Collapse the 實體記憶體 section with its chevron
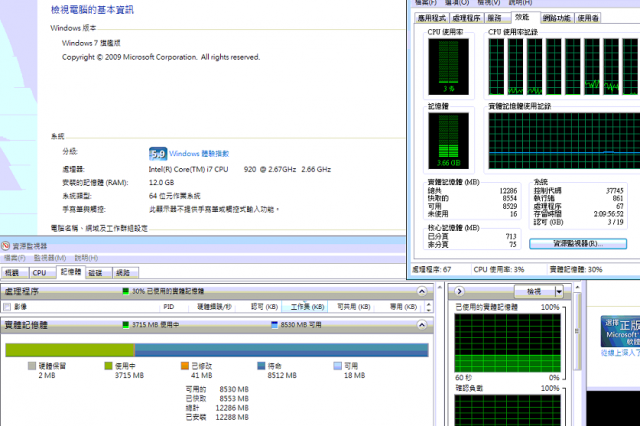The height and width of the screenshot is (426, 640). [422, 325]
